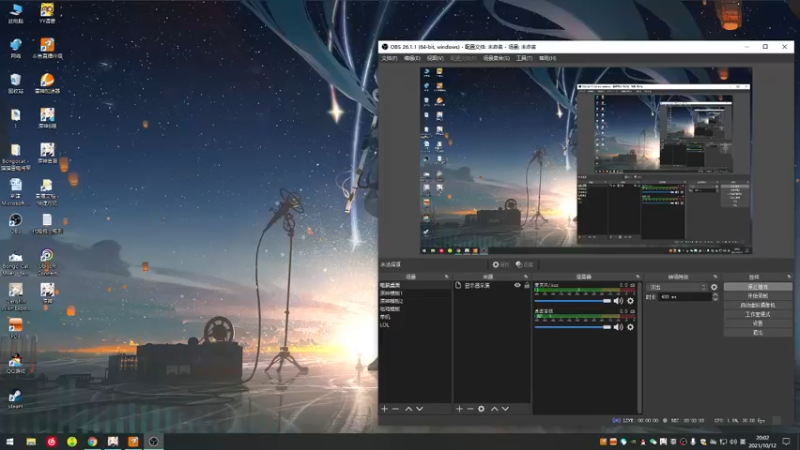Decrease the transition duration with the down arrow
800x450 pixels.
tap(715, 299)
